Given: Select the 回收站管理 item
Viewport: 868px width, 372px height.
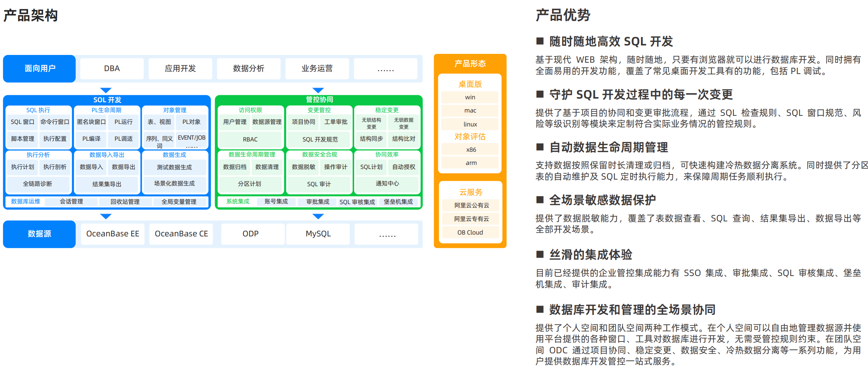Looking at the screenshot, I should pos(125,202).
